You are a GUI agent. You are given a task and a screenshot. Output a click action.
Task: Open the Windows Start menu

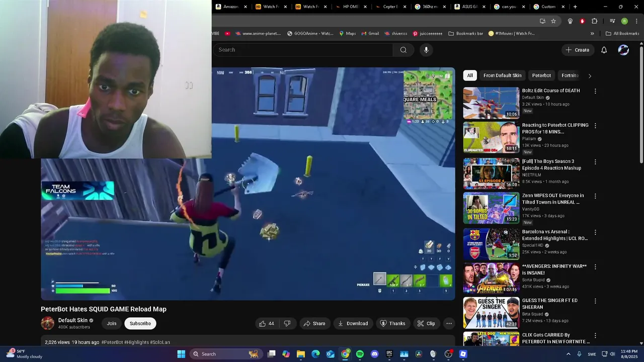coord(181,354)
